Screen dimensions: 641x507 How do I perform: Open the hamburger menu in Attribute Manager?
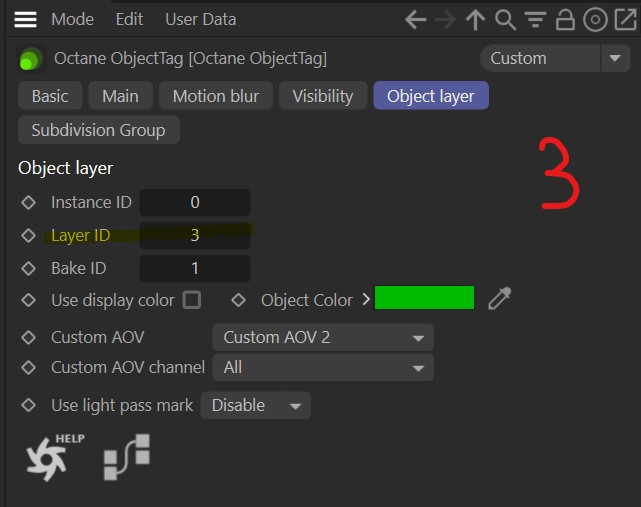click(25, 20)
